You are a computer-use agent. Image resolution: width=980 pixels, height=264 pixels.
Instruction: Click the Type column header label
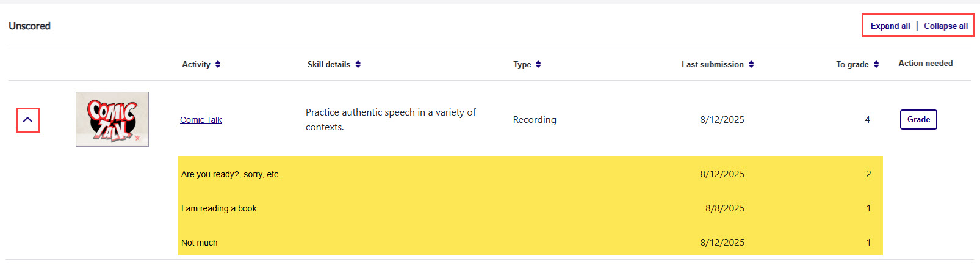coord(522,65)
